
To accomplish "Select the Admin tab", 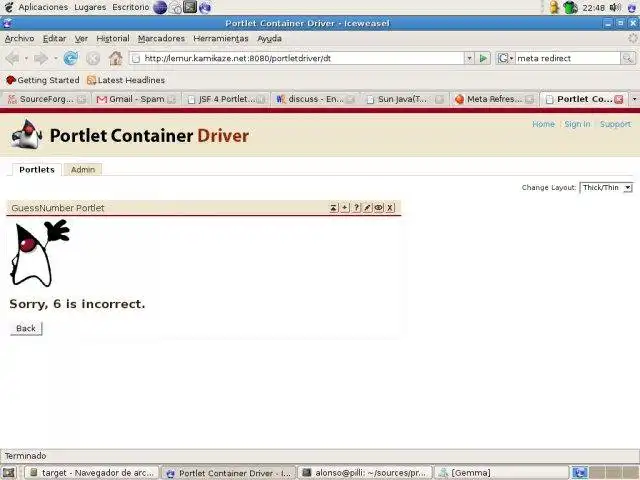I will click(83, 169).
